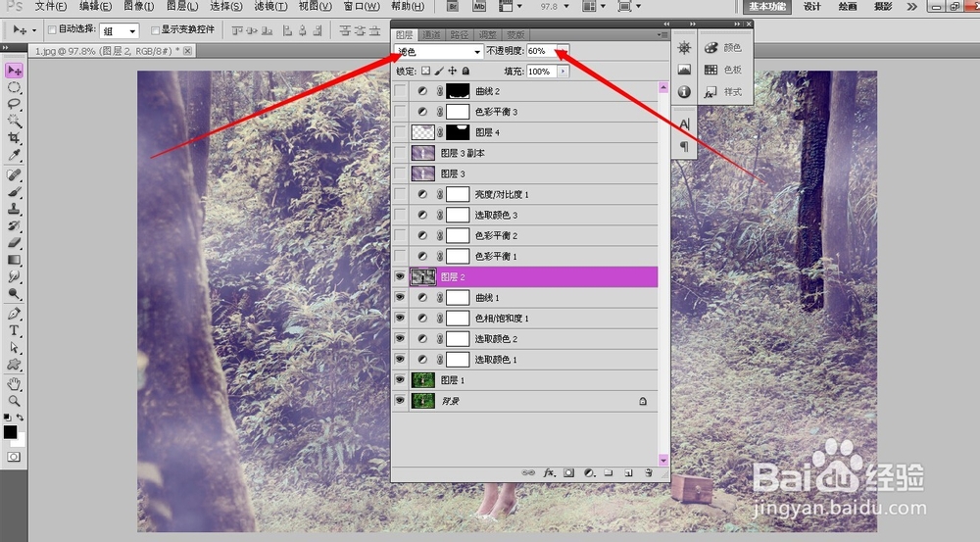Open the Layers panel options menu
980x542 pixels.
(x=663, y=35)
